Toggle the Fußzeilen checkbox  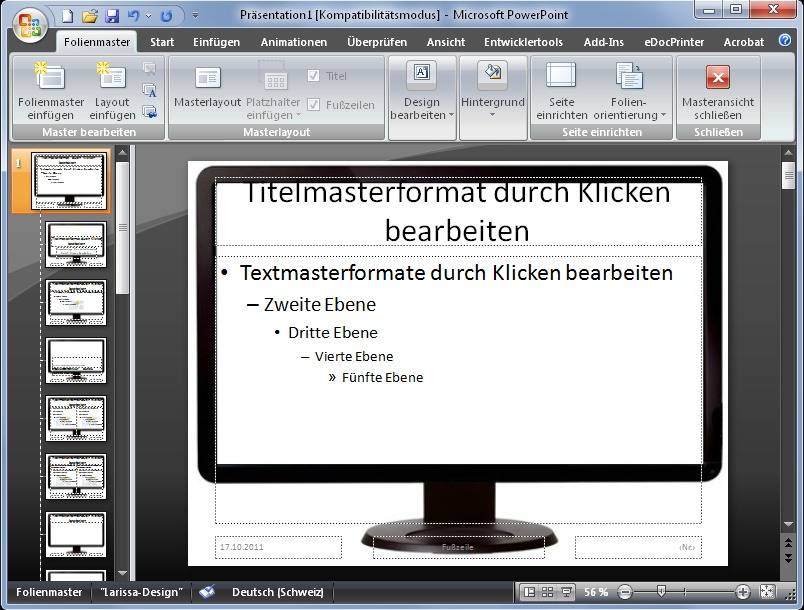(x=315, y=102)
